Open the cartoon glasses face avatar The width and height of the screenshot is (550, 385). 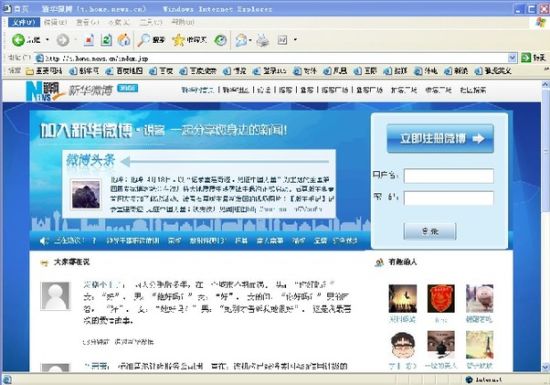click(x=403, y=345)
